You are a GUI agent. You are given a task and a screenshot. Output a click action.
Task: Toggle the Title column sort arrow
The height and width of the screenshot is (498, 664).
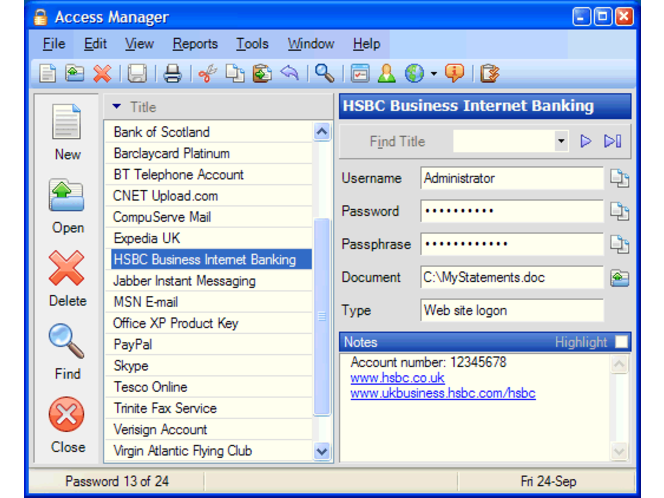[x=117, y=107]
